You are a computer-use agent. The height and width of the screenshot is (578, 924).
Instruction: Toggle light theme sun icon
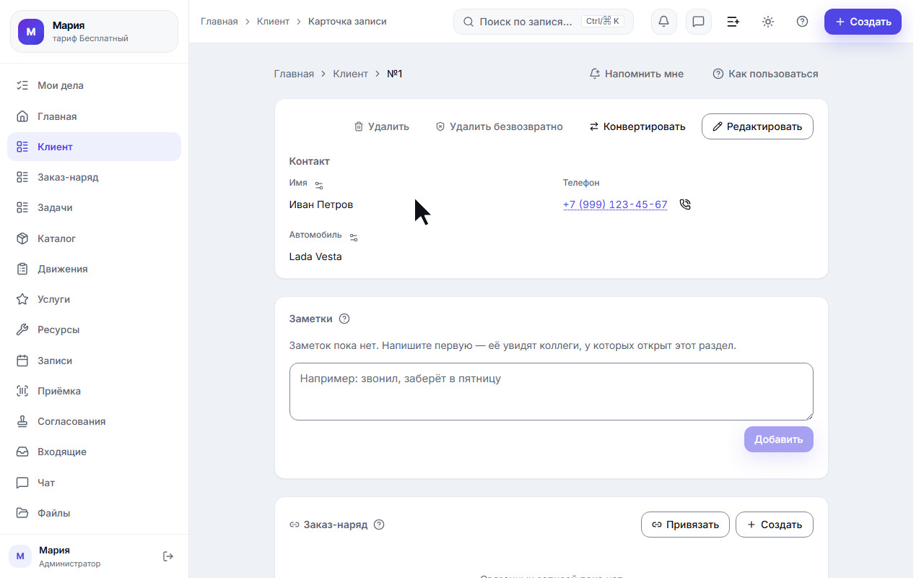(768, 22)
